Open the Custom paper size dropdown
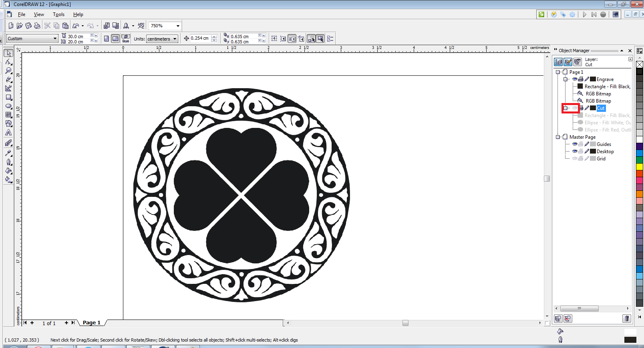644x348 pixels. pos(55,38)
